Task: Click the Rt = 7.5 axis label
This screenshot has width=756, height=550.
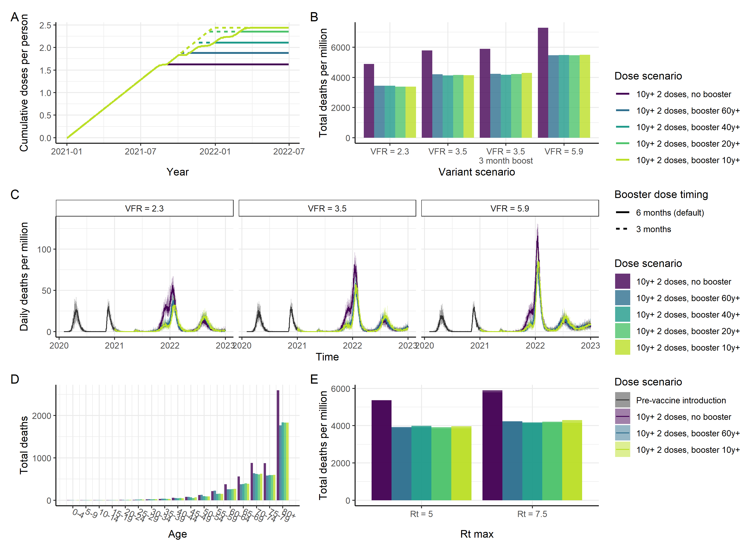Action: point(532,514)
